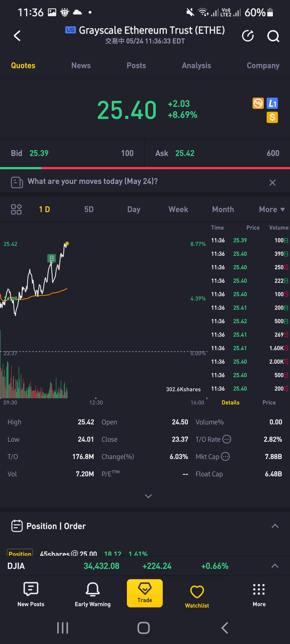Select the Day chart period

coord(134,209)
